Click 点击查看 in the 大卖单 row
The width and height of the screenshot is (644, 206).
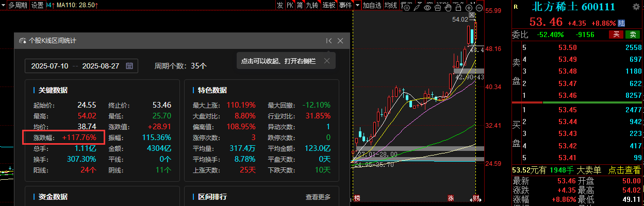[x=625, y=170]
